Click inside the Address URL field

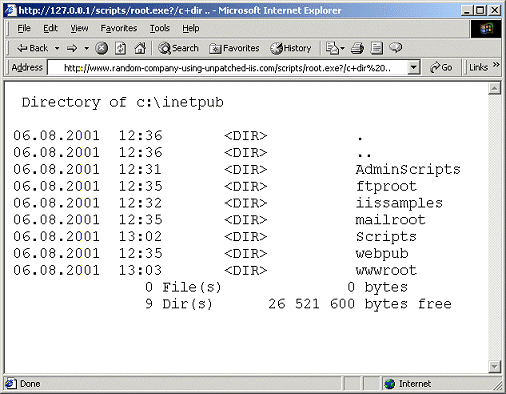pyautogui.click(x=228, y=68)
